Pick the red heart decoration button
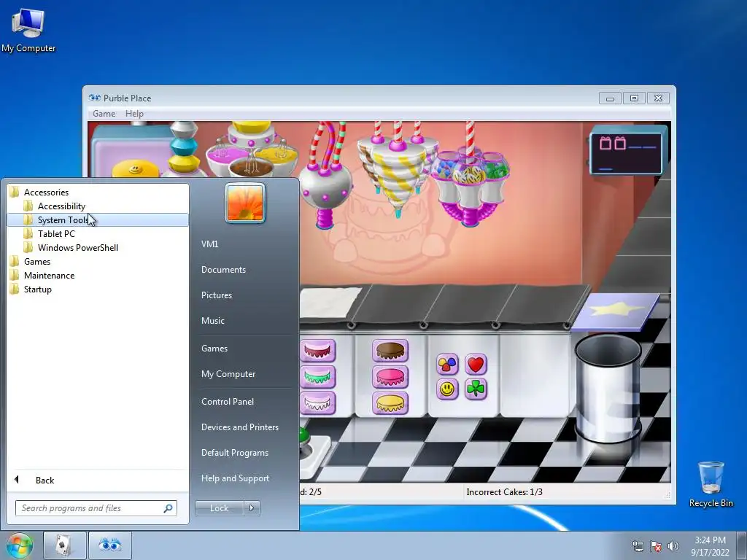 (476, 365)
